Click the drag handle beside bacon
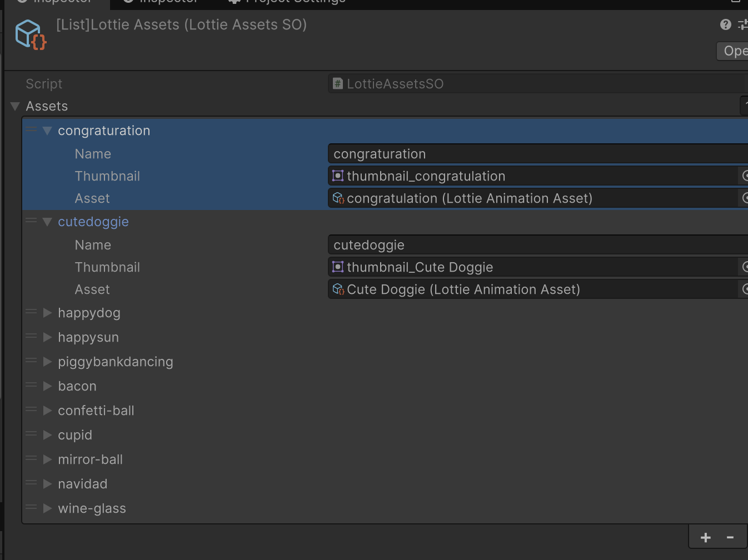Image resolution: width=748 pixels, height=560 pixels. tap(31, 386)
